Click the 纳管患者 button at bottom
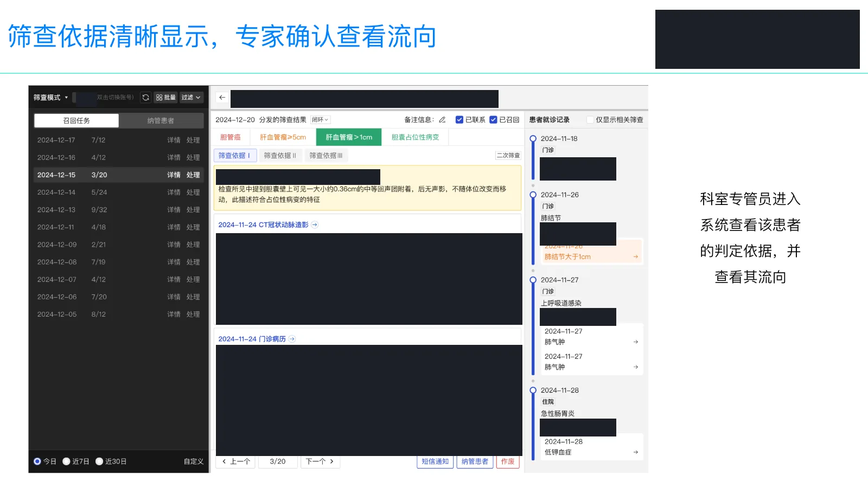 [475, 461]
